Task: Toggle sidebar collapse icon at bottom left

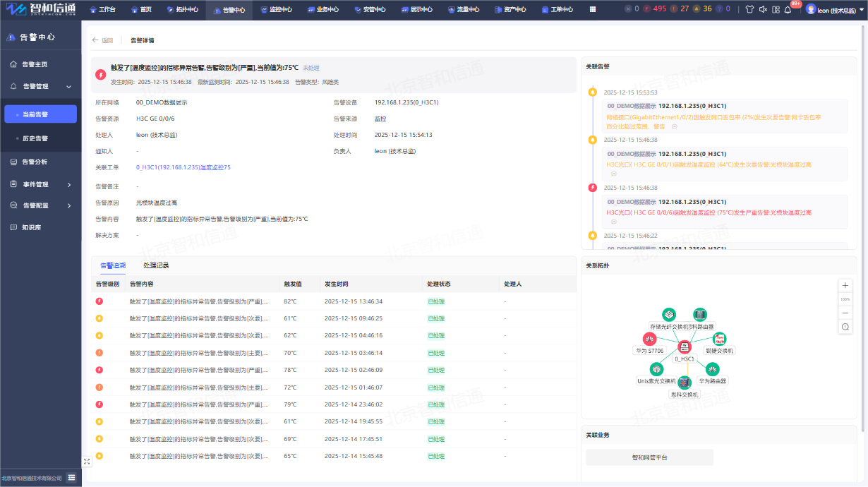Action: point(71,478)
